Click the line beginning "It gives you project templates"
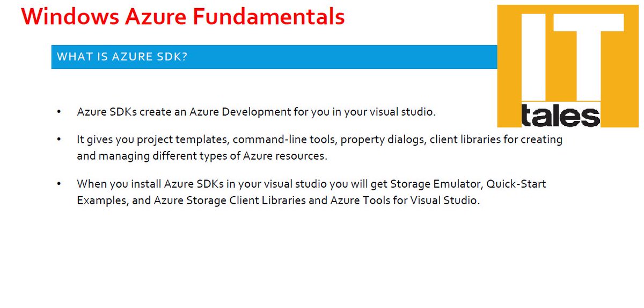The height and width of the screenshot is (308, 644). pos(319,140)
